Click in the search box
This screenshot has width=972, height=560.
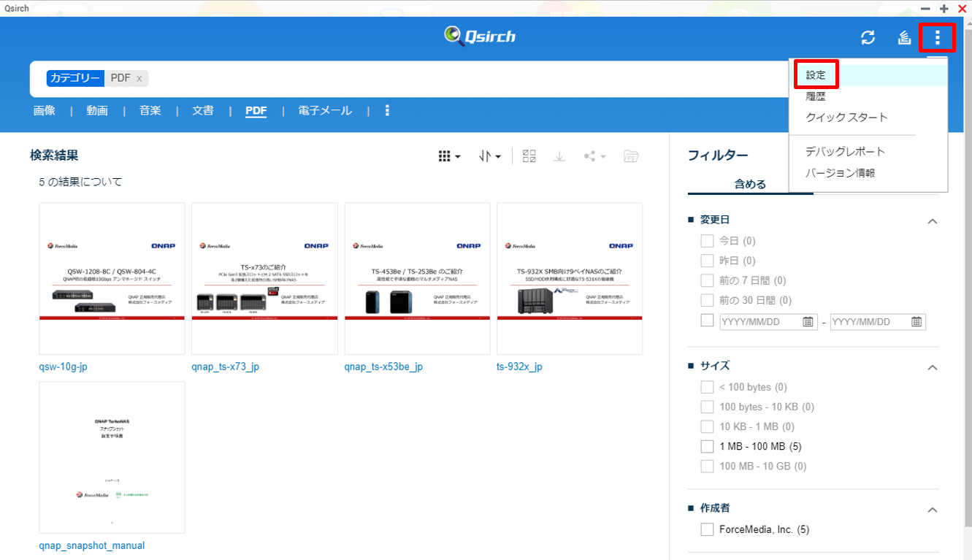tap(467, 79)
